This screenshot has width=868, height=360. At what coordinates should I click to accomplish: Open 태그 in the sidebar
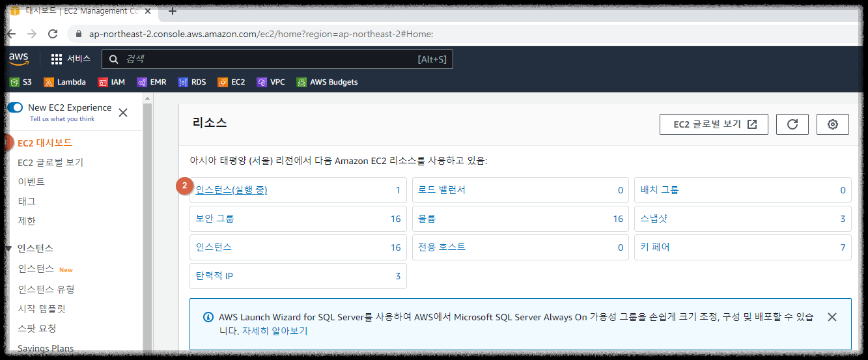coord(27,201)
